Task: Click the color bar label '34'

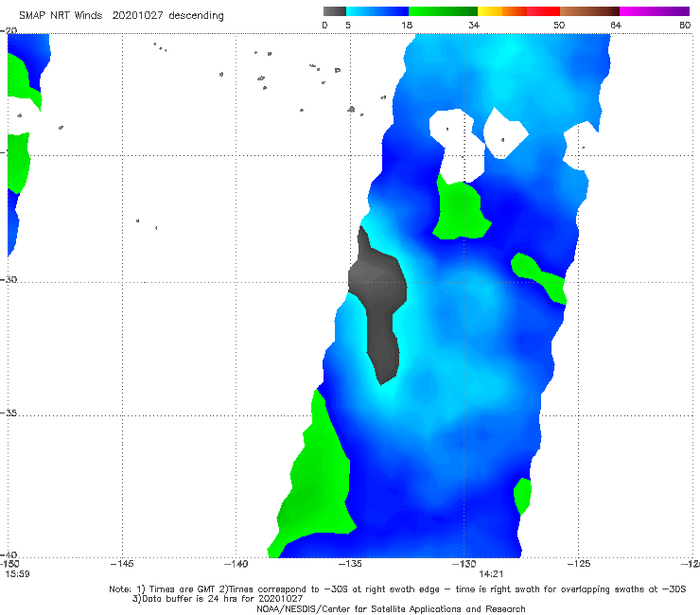Action: (474, 25)
